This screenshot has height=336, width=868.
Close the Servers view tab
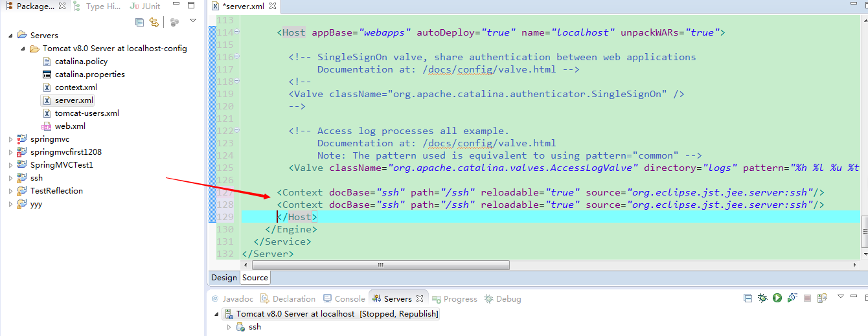pos(420,298)
